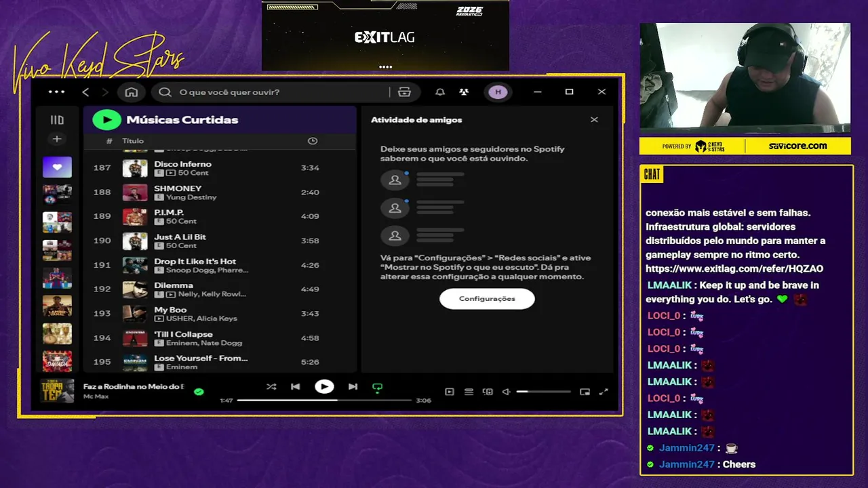This screenshot has width=868, height=488.
Task: Toggle full screen player icon
Action: (x=604, y=392)
